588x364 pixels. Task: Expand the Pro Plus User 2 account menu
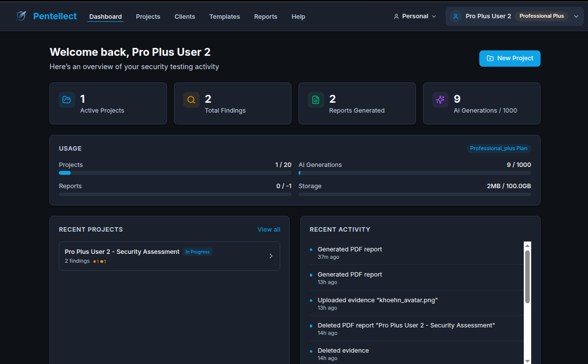pyautogui.click(x=514, y=16)
